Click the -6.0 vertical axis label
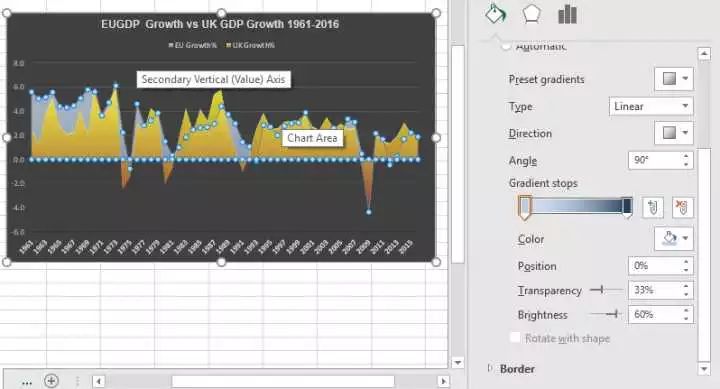This screenshot has width=720, height=389. coord(18,232)
